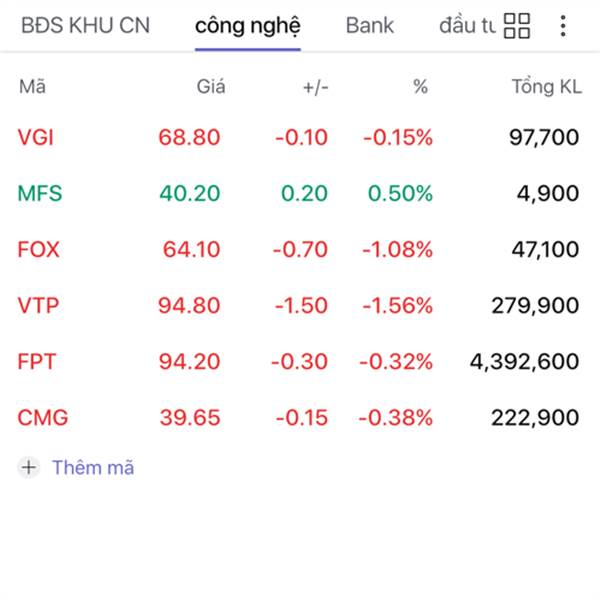This screenshot has height=600, width=600.
Task: Sort by the Mã column header
Action: tap(32, 87)
